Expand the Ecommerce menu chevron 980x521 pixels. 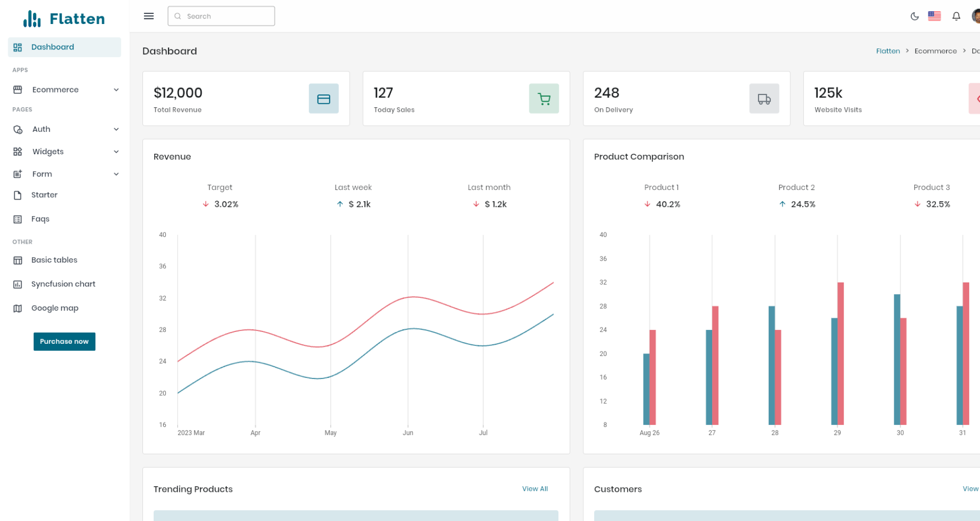pos(116,89)
